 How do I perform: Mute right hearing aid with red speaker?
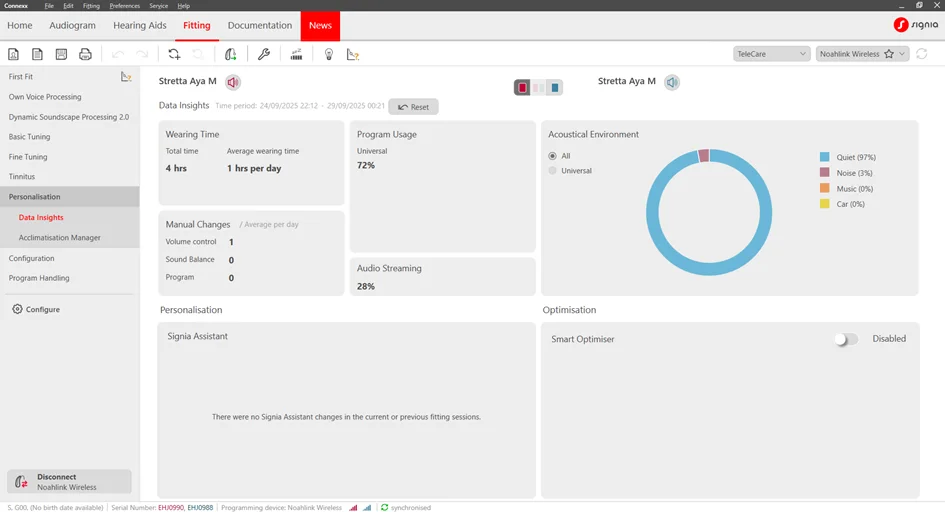(x=233, y=82)
